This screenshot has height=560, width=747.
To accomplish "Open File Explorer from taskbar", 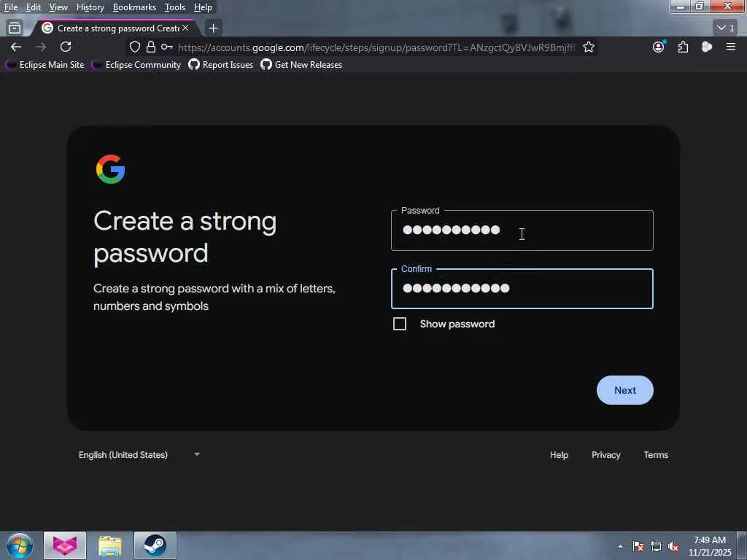I will (x=110, y=545).
